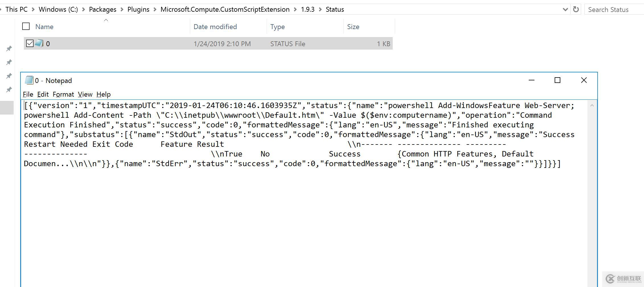Screen dimensions: 644x287
Task: Click the Notepad vertical scrollbar track
Action: click(x=592, y=197)
